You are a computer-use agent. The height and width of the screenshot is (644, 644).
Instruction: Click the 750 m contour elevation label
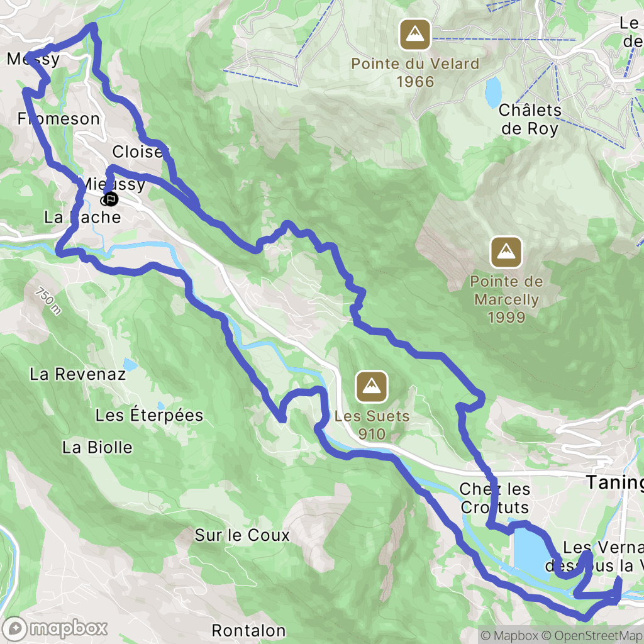[x=48, y=301]
